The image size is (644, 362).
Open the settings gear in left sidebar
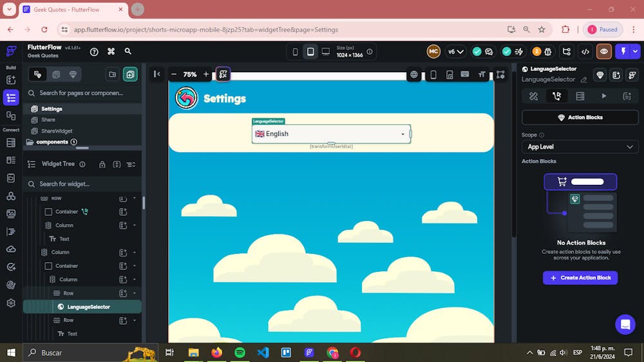pos(11,303)
